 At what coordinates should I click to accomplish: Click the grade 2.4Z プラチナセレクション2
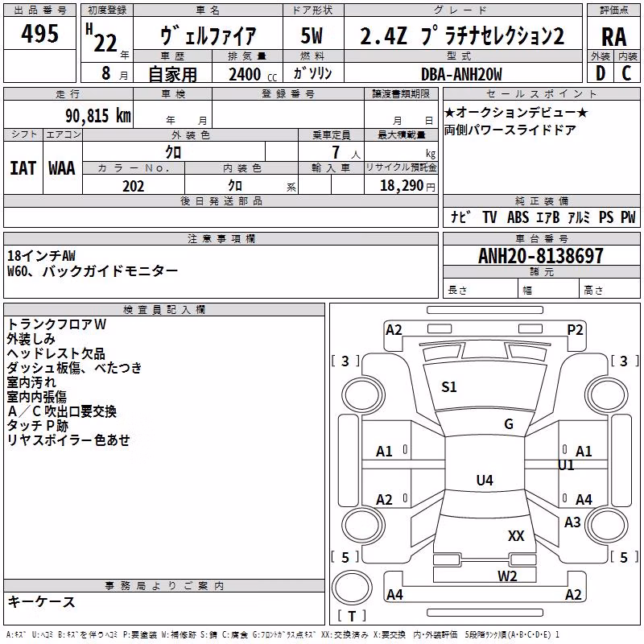click(462, 35)
